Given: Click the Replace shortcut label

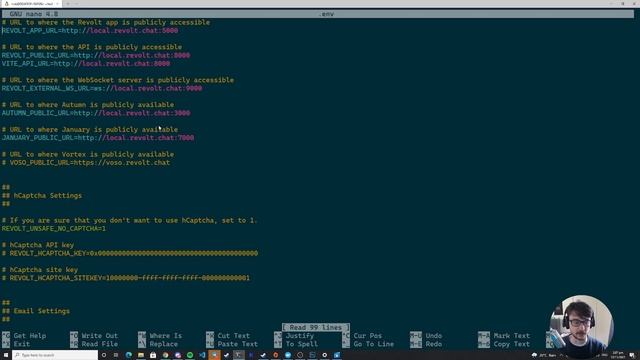Looking at the screenshot, I should pos(164,344).
